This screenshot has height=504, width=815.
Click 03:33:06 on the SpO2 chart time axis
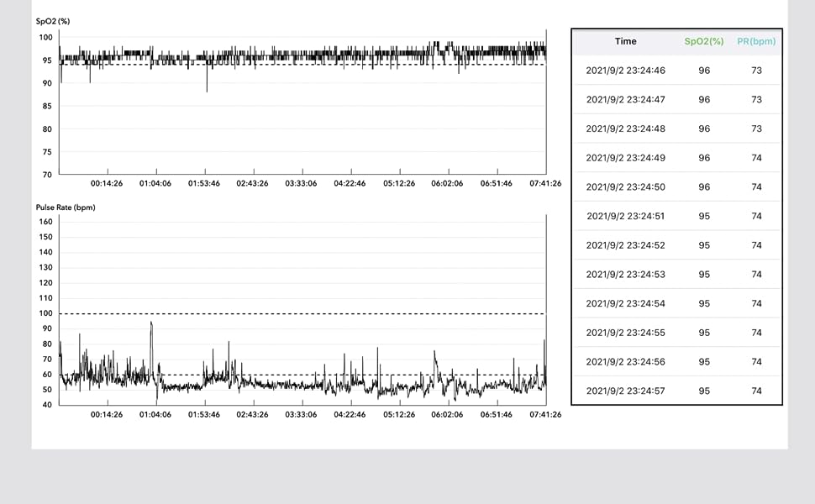(x=301, y=183)
